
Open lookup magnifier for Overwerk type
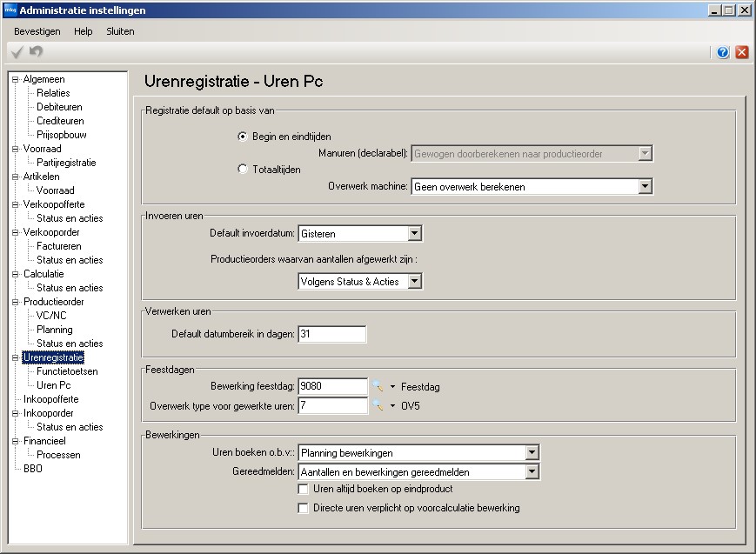378,405
